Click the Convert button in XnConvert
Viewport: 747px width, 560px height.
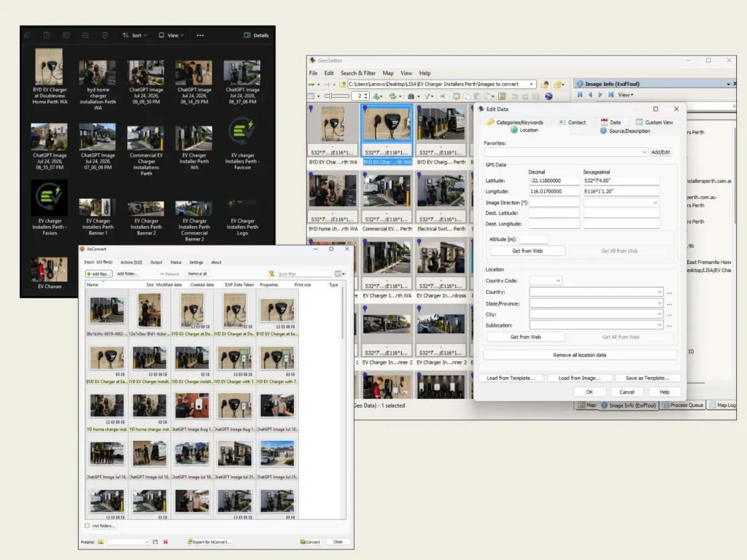(309, 542)
